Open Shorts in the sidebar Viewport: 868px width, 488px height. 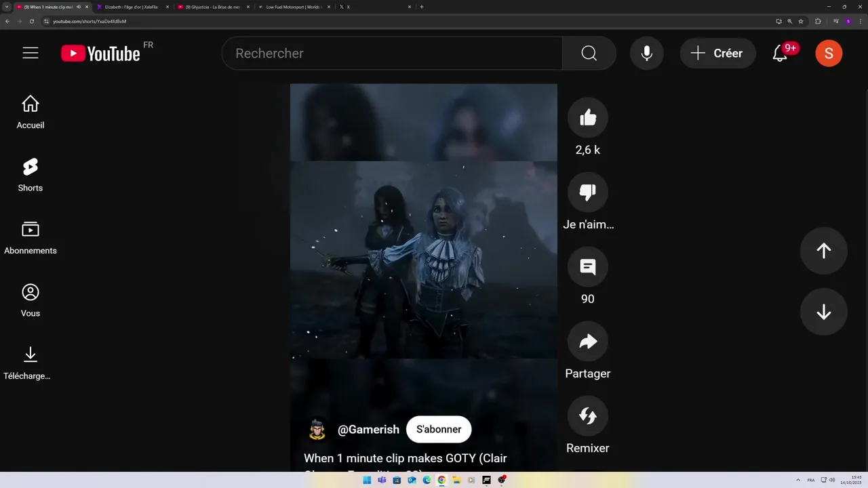(x=31, y=175)
